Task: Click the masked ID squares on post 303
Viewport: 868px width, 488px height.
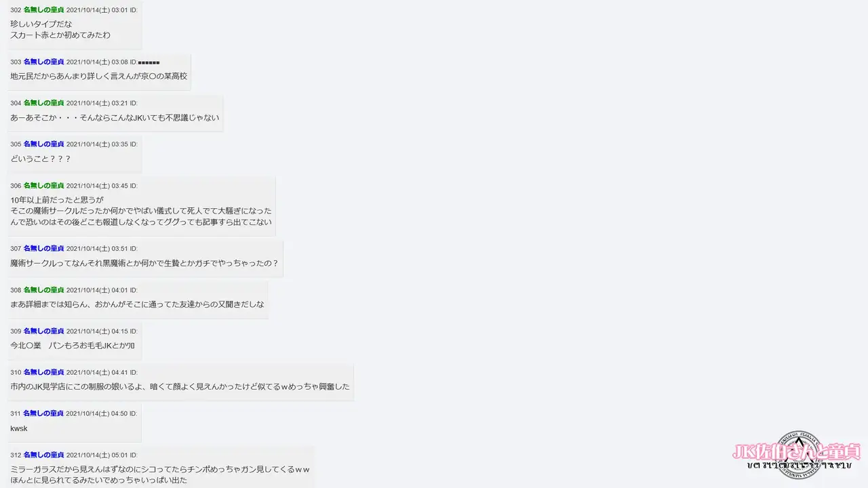Action: point(149,62)
